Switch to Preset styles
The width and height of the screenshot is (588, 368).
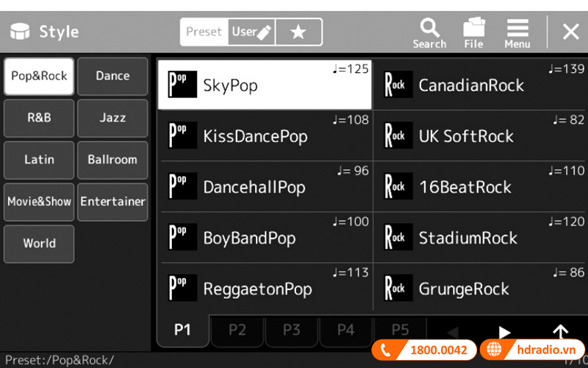204,32
